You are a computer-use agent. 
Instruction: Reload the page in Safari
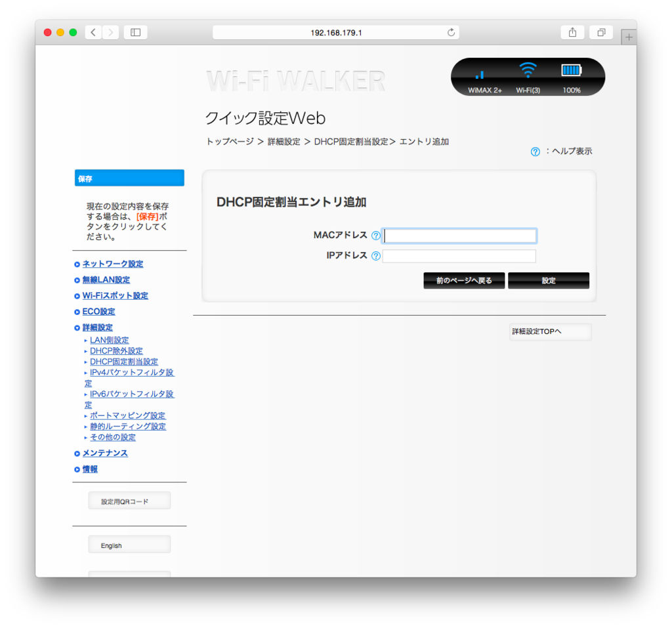pyautogui.click(x=451, y=31)
